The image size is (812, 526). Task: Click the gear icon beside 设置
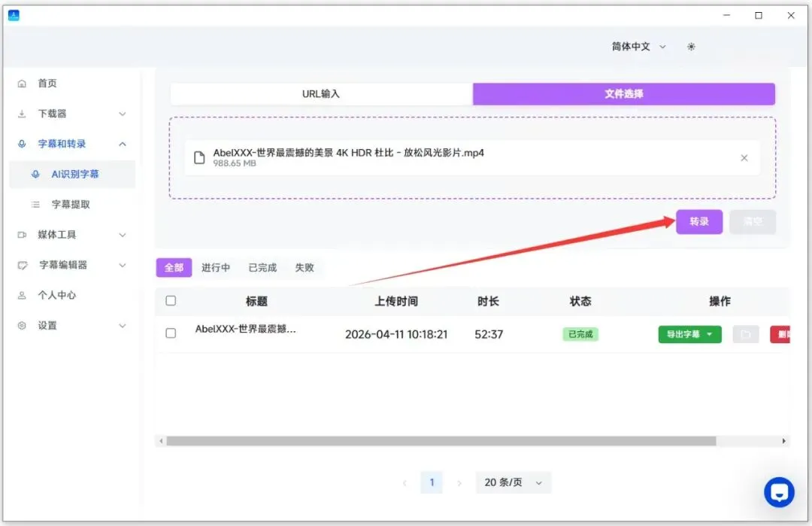(x=22, y=325)
